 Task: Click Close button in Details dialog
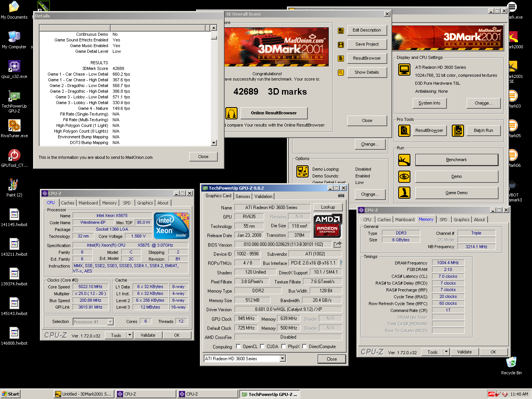pyautogui.click(x=203, y=157)
